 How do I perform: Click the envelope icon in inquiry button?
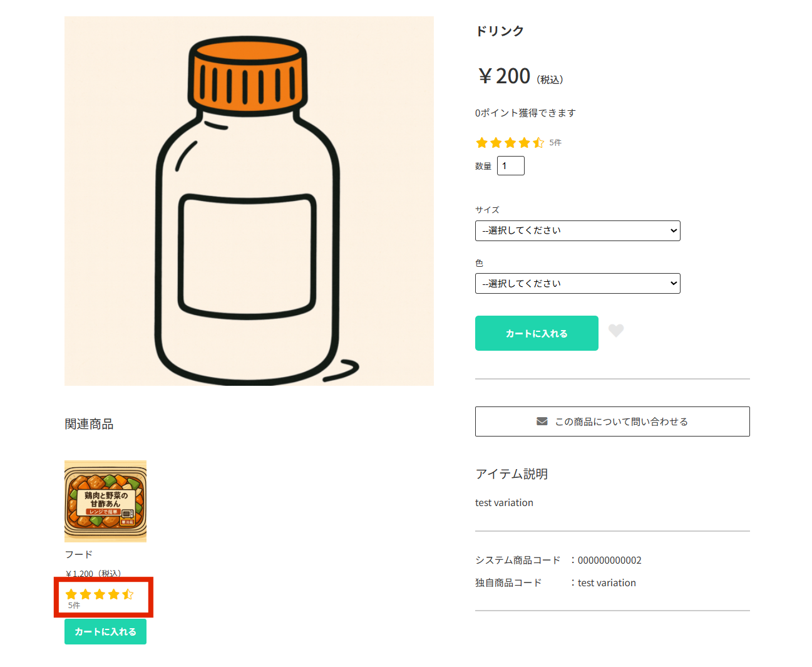click(542, 421)
